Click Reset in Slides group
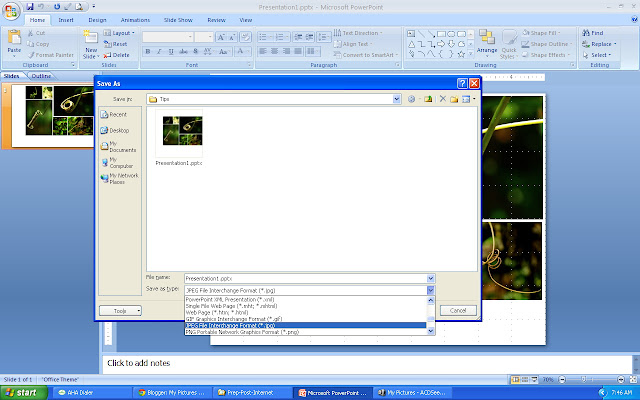This screenshot has height=400, width=640. click(116, 44)
